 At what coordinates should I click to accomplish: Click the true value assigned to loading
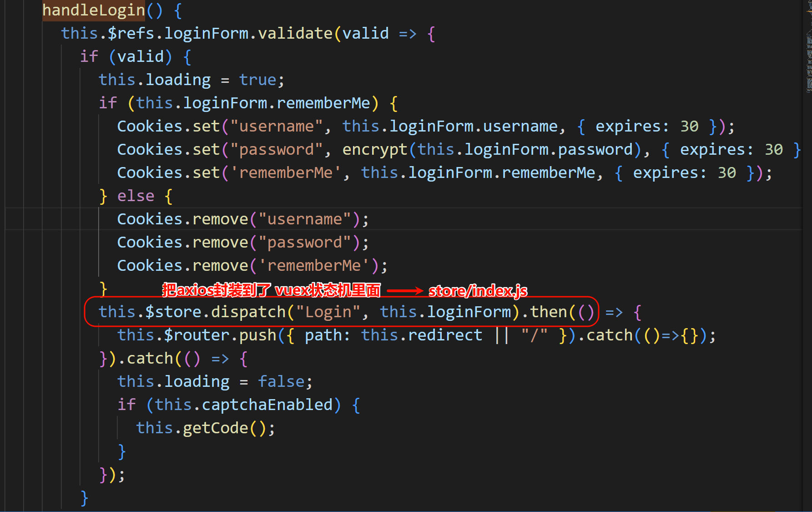click(257, 80)
